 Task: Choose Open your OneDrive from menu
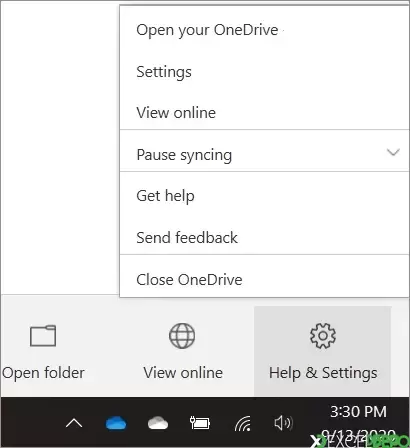point(207,30)
